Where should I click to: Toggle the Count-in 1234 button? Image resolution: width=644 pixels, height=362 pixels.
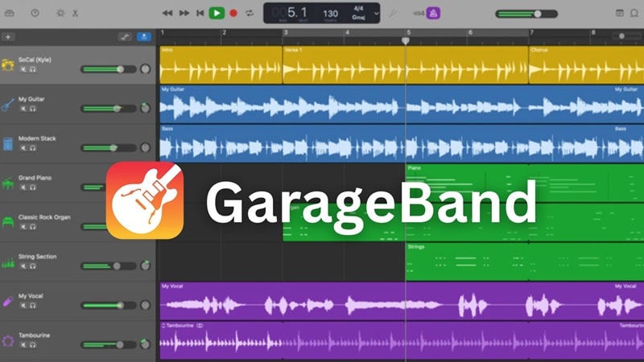pos(418,14)
